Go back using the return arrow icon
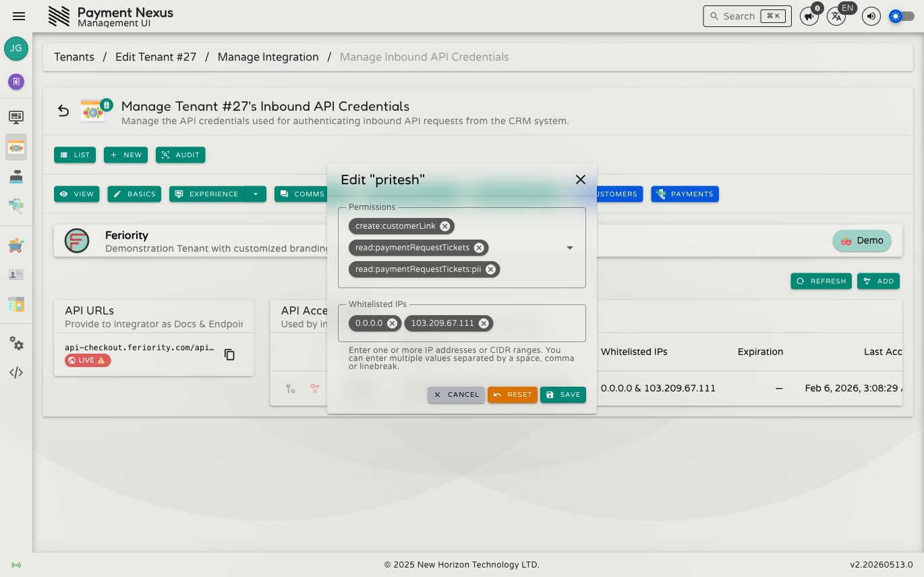This screenshot has width=924, height=577. [63, 111]
